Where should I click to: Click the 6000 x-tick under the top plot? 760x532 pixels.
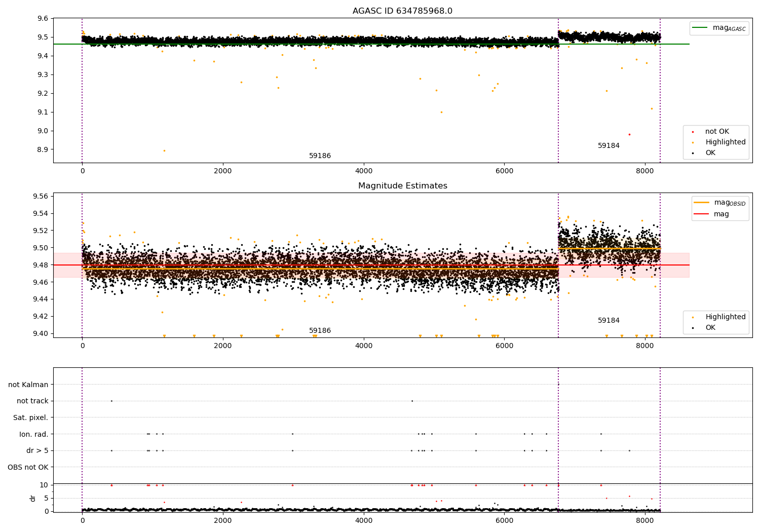pos(504,171)
